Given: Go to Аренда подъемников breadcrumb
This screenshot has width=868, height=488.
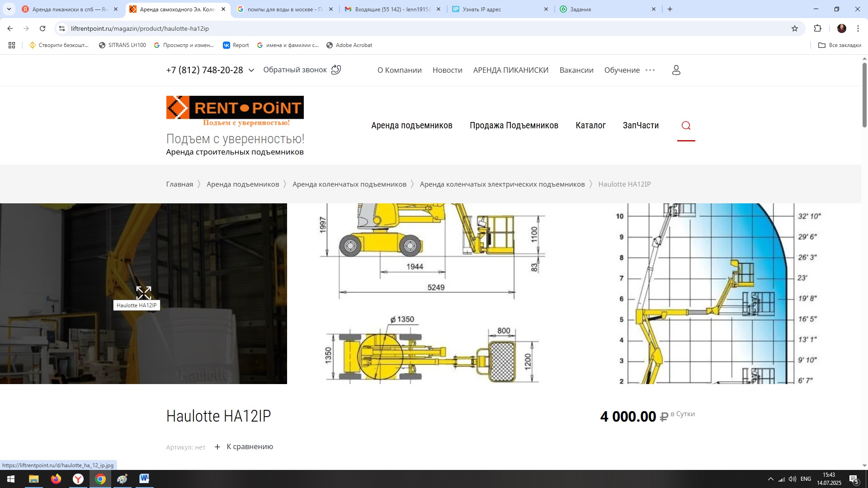Looking at the screenshot, I should click(243, 184).
